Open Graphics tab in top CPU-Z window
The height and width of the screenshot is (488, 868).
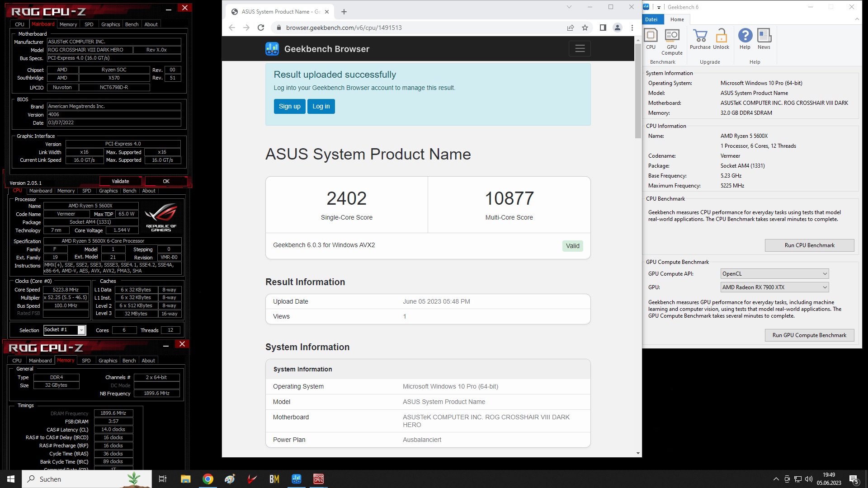click(x=110, y=24)
